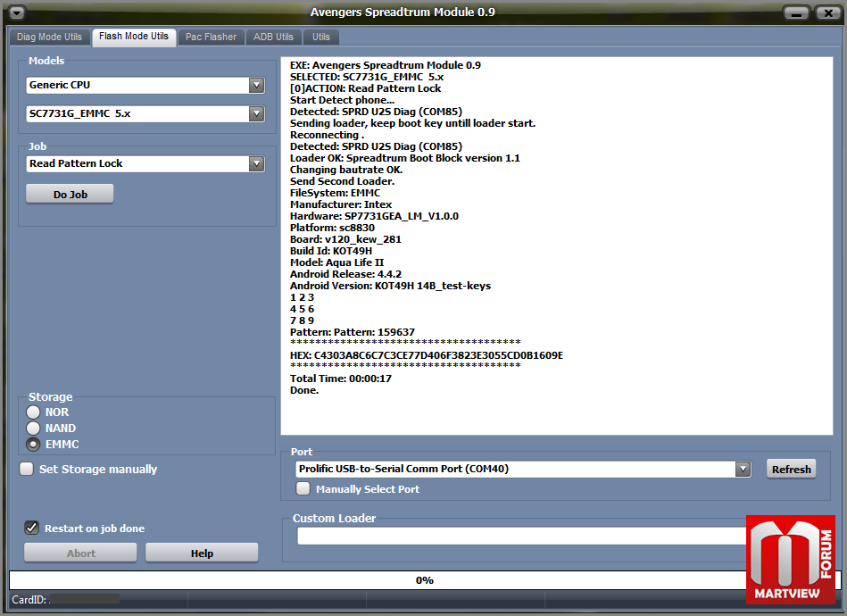Select the Flash Mode Utils tab
The image size is (847, 616).
pyautogui.click(x=134, y=37)
